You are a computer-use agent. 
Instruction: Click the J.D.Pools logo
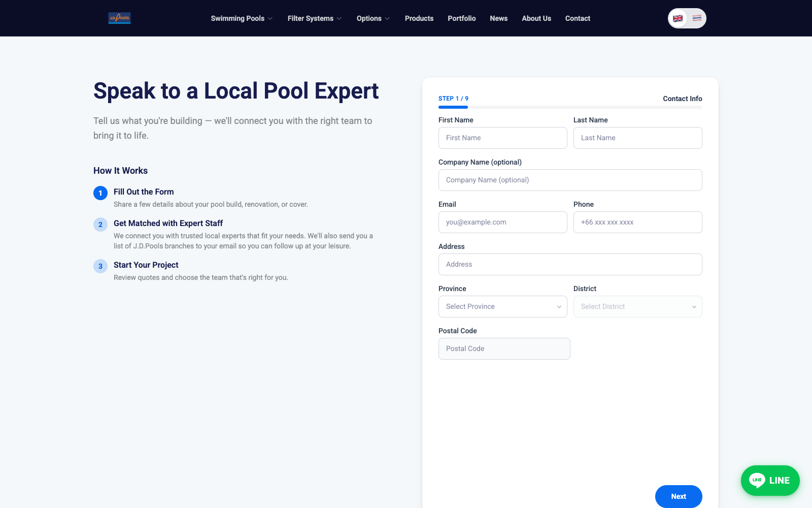pos(119,18)
